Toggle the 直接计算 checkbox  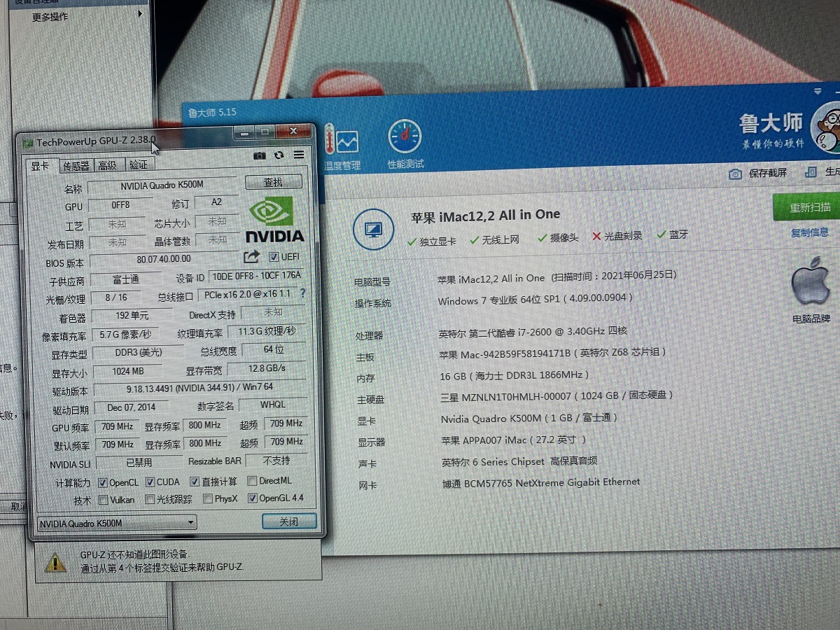pos(195,482)
